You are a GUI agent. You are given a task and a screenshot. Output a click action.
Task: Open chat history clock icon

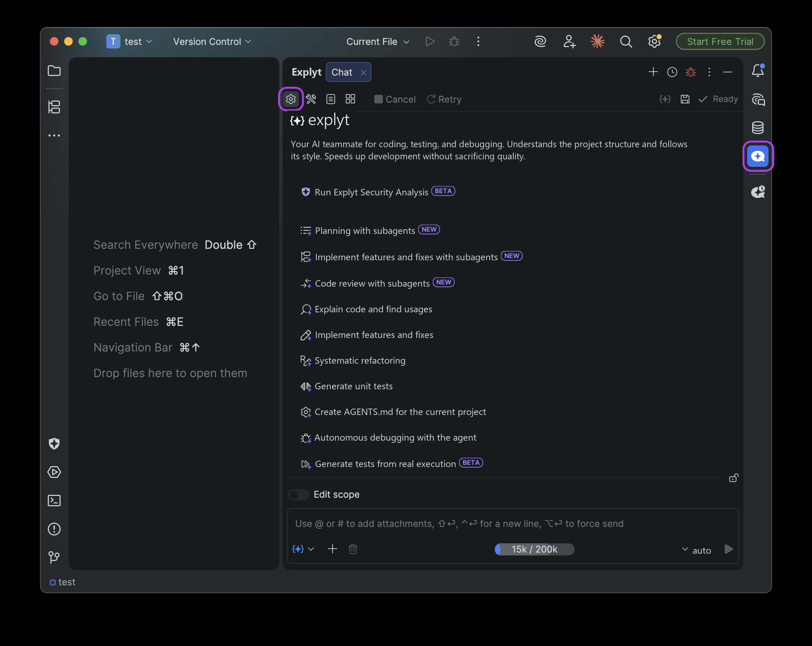672,72
